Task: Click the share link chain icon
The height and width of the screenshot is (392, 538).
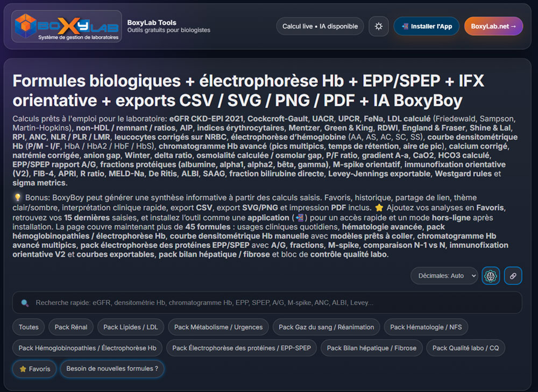Action: coord(513,276)
